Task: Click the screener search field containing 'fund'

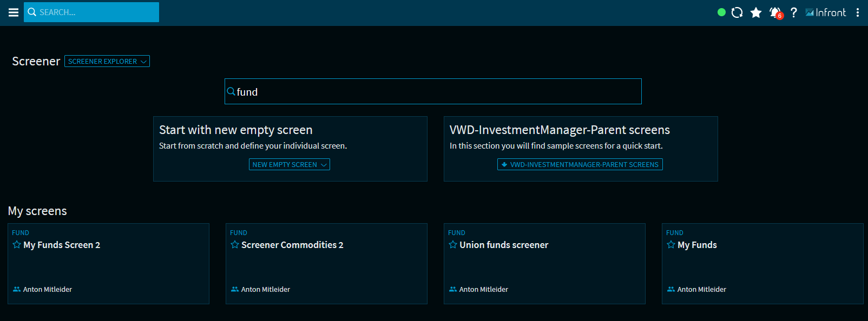Action: pos(433,92)
